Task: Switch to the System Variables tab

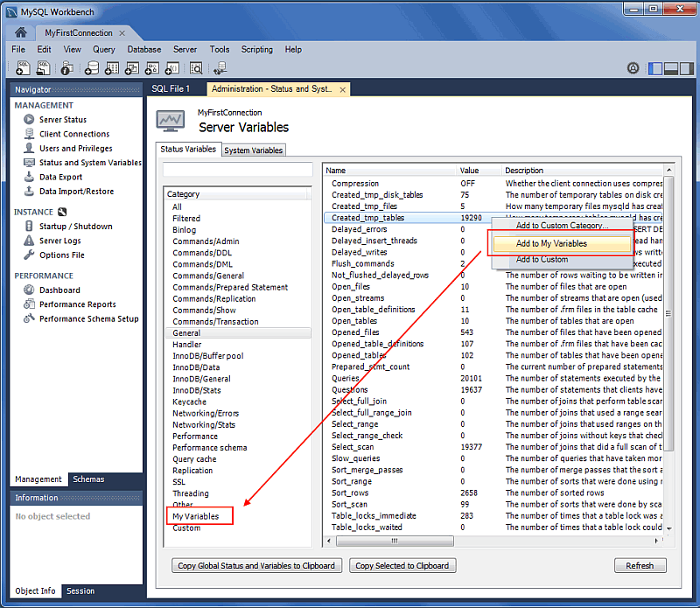Action: click(253, 150)
